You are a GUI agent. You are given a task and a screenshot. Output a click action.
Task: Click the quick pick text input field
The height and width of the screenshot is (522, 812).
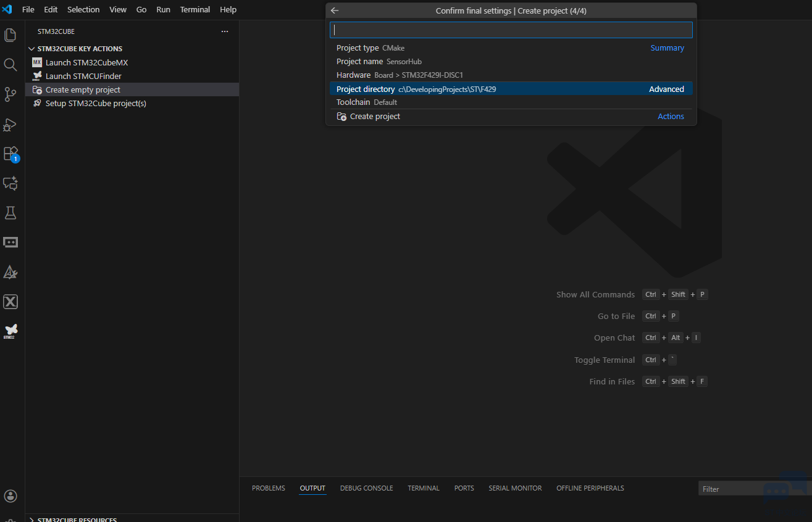tap(511, 30)
